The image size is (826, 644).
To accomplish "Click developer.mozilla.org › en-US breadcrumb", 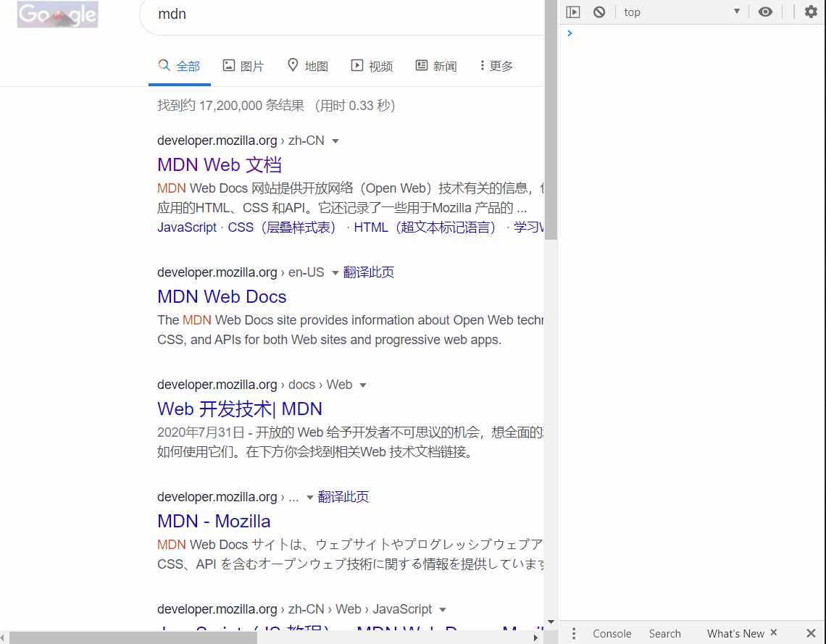I will [x=241, y=272].
